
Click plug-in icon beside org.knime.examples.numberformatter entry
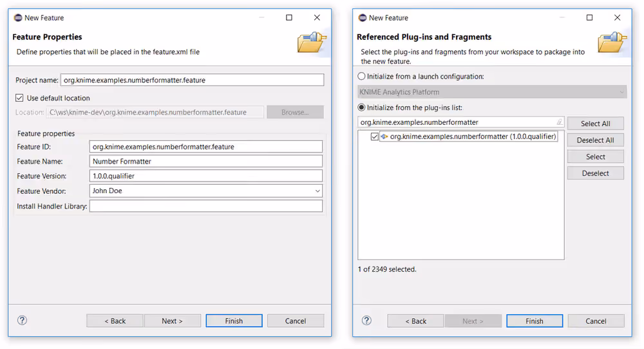click(x=384, y=137)
